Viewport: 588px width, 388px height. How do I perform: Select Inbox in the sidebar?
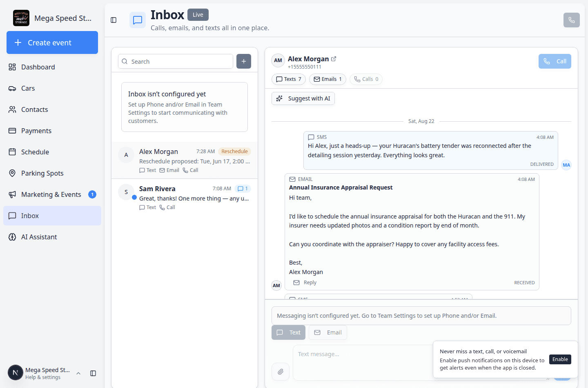52,216
